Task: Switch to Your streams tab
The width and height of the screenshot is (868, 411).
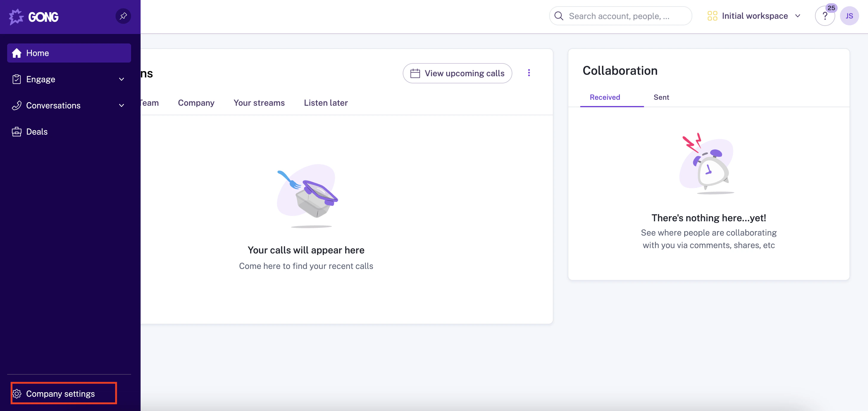Action: point(259,103)
